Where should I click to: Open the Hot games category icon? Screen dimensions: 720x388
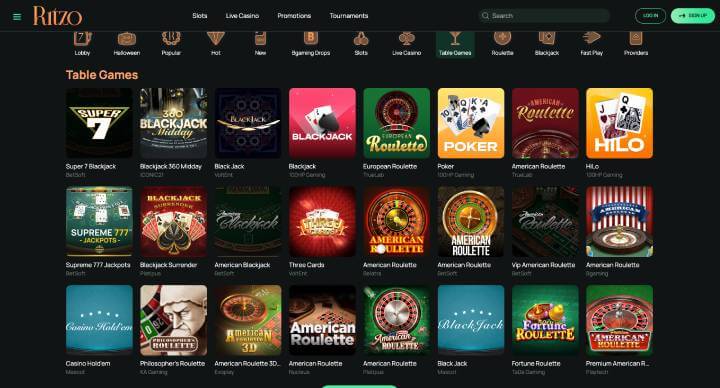215,39
